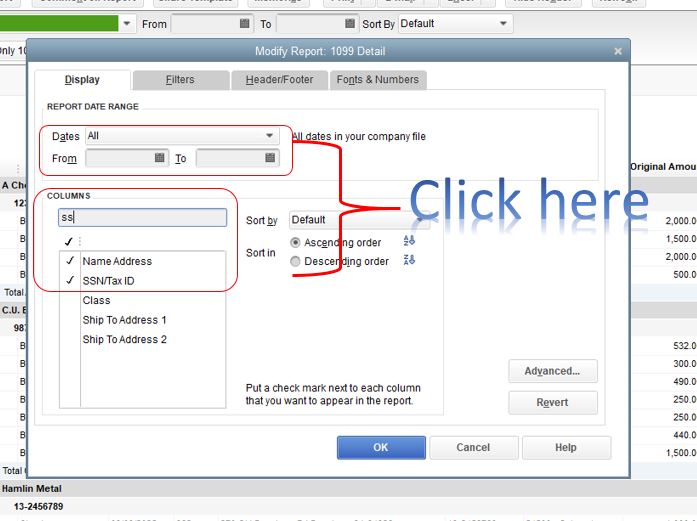Check the Class column
The image size is (697, 521).
coord(70,300)
